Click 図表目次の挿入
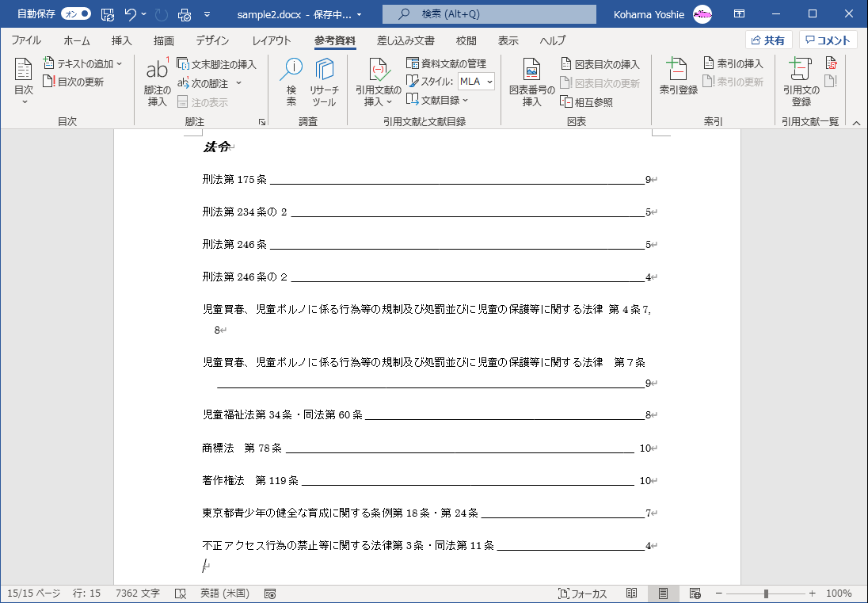This screenshot has width=868, height=603. (600, 64)
